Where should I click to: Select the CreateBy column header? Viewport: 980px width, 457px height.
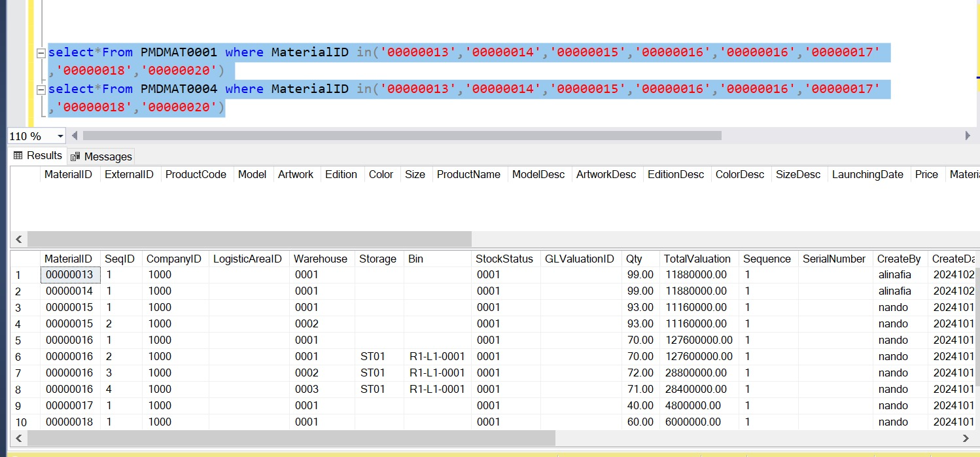(899, 259)
